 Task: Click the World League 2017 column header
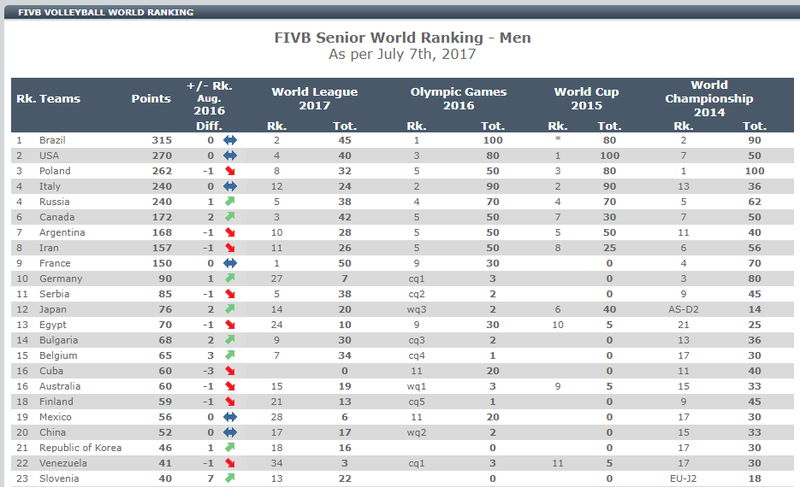[x=314, y=98]
